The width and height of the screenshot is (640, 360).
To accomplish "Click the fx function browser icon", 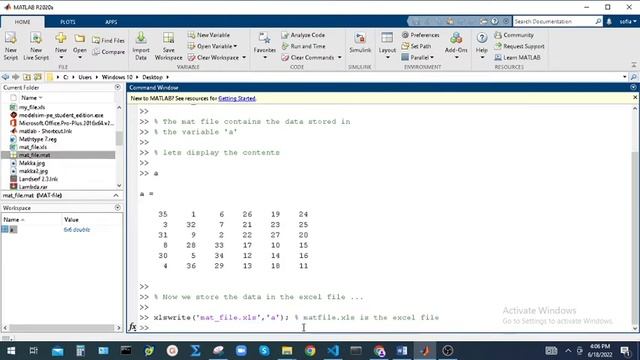I will click(132, 327).
